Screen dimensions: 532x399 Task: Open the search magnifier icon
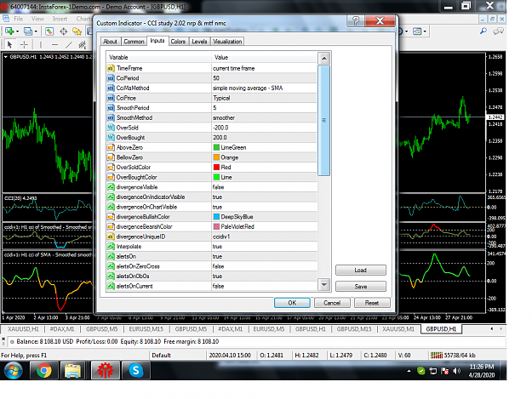tap(483, 31)
